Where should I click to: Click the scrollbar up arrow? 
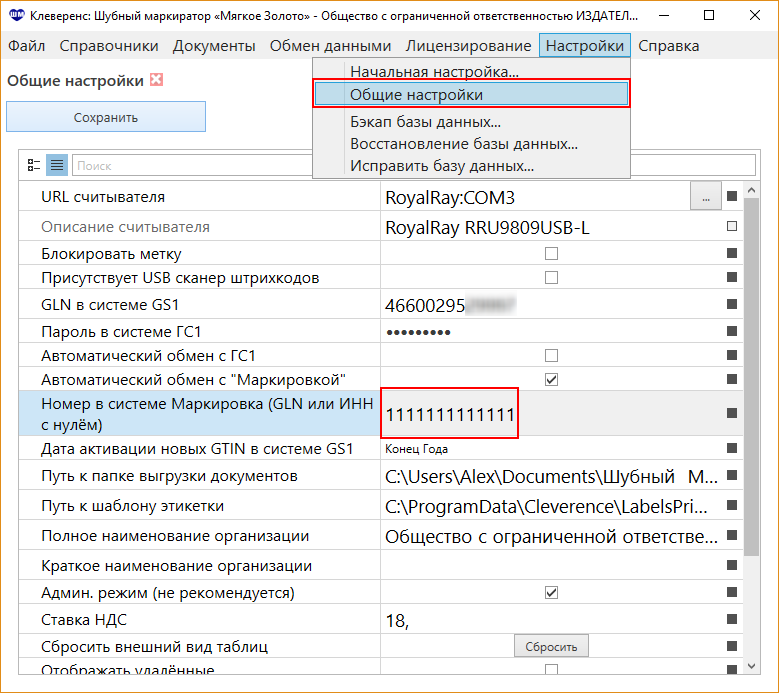click(x=751, y=190)
